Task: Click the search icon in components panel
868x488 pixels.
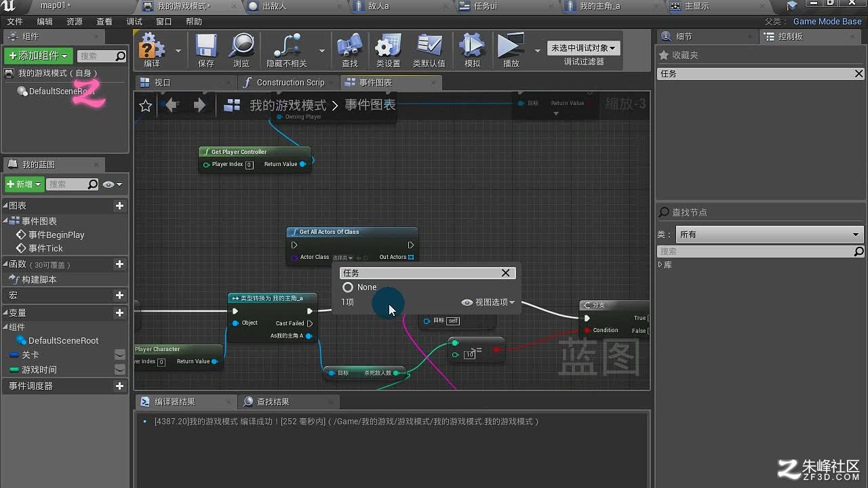Action: [x=121, y=56]
